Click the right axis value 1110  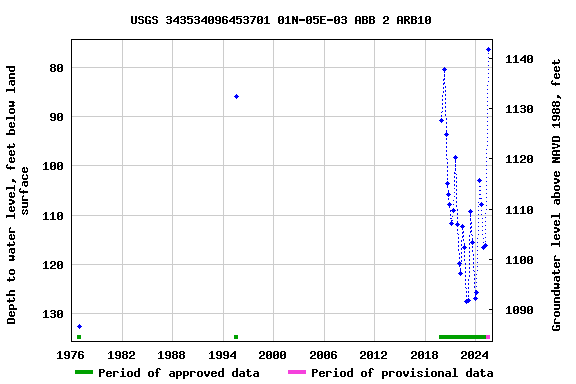point(519,210)
